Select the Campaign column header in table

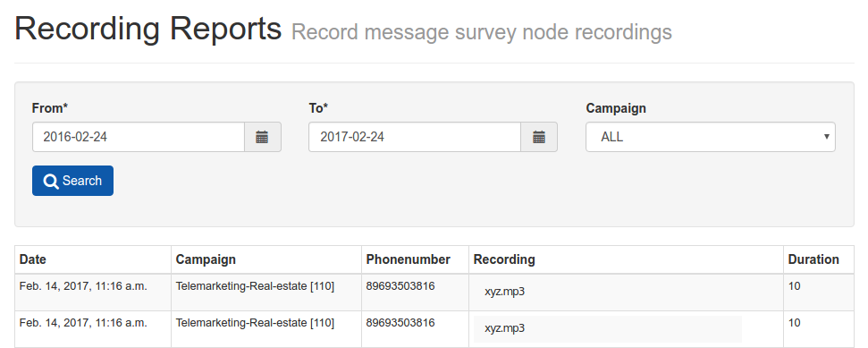point(206,259)
